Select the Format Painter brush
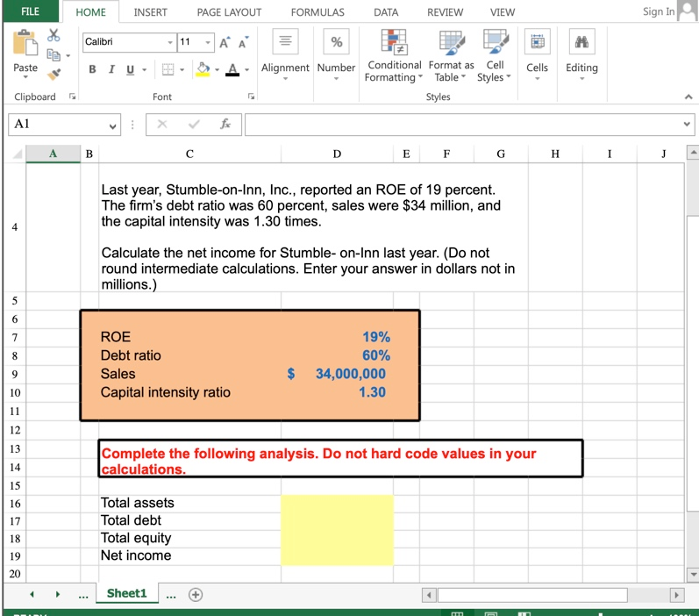The image size is (699, 616). pos(53,74)
